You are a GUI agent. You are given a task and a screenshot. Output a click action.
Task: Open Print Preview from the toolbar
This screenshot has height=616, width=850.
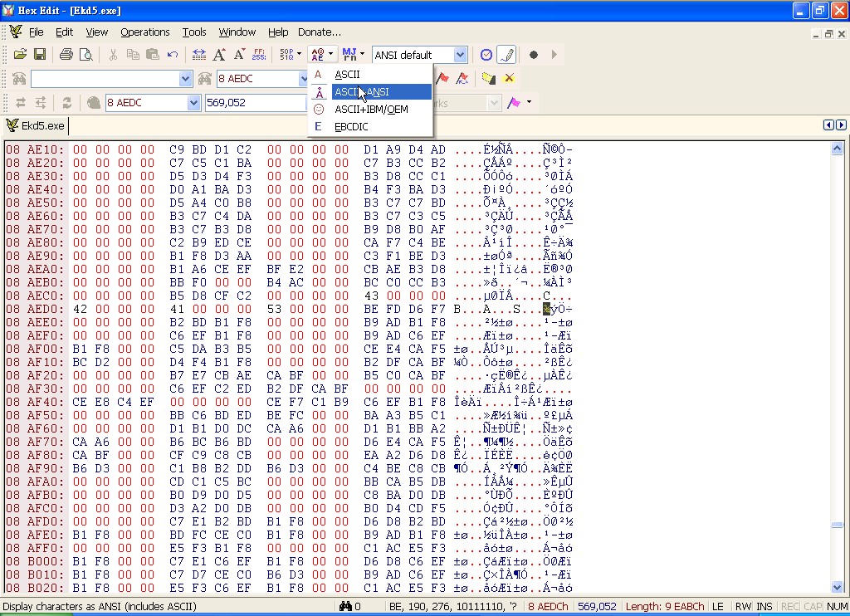coord(85,54)
